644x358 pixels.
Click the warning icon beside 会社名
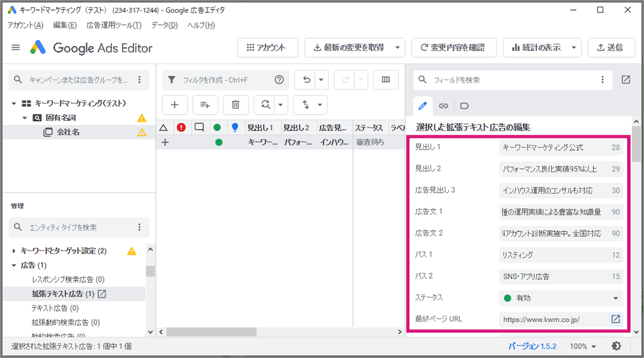click(x=142, y=132)
